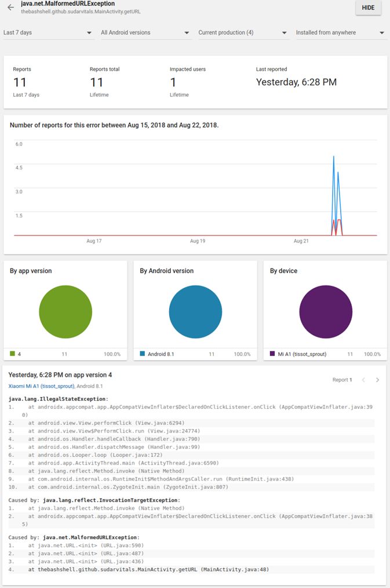
Task: Click the java.lang.IllegalStateException header line
Action: 58,398
